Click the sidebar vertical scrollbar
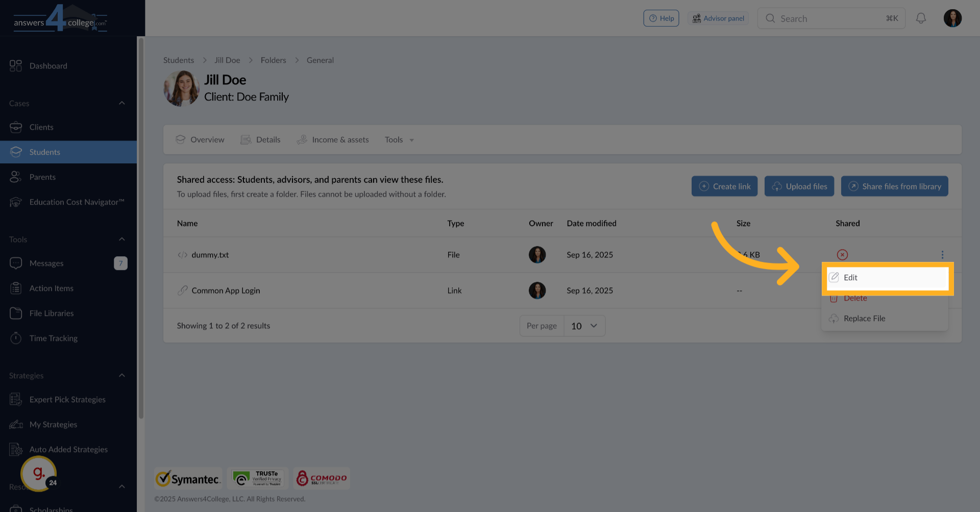This screenshot has width=980, height=512. click(x=141, y=229)
